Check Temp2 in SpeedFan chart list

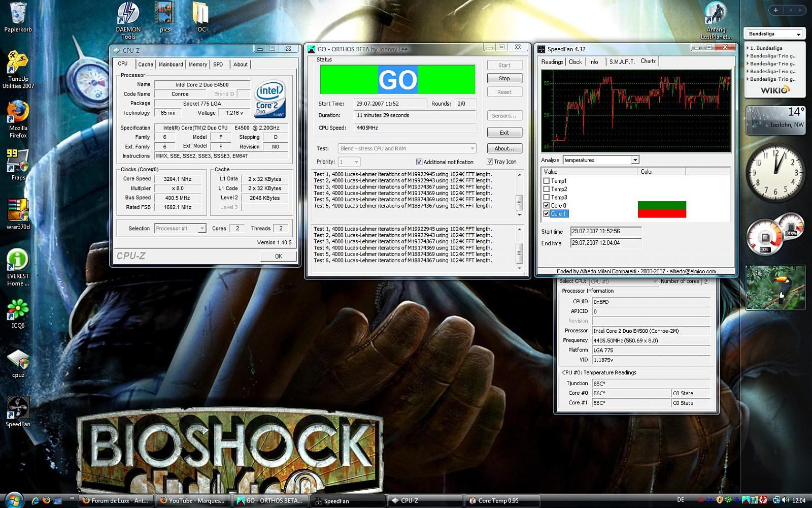tap(546, 189)
